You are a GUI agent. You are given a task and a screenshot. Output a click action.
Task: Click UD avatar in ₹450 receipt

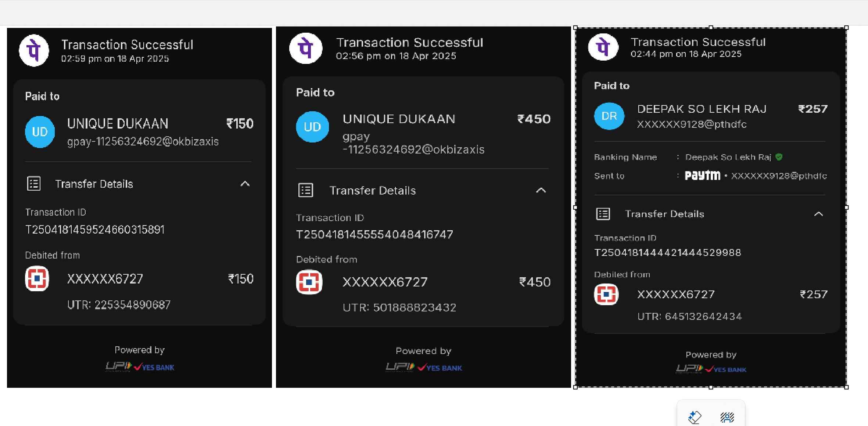point(312,127)
